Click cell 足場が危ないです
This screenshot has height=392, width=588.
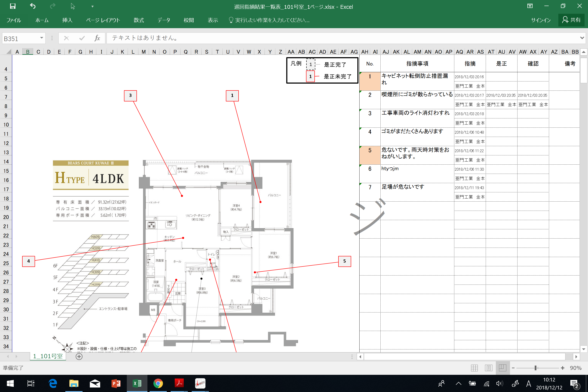point(417,193)
